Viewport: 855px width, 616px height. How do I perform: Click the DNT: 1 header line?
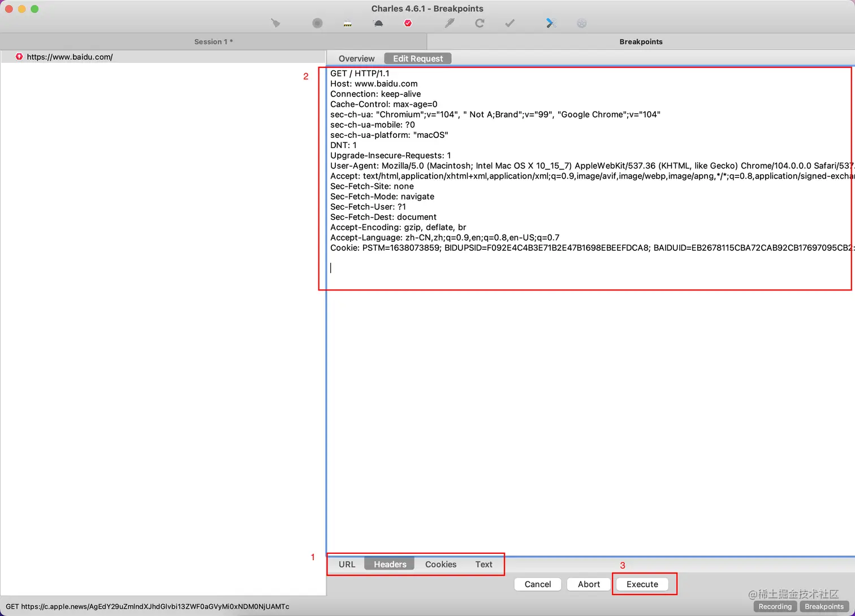pyautogui.click(x=343, y=145)
